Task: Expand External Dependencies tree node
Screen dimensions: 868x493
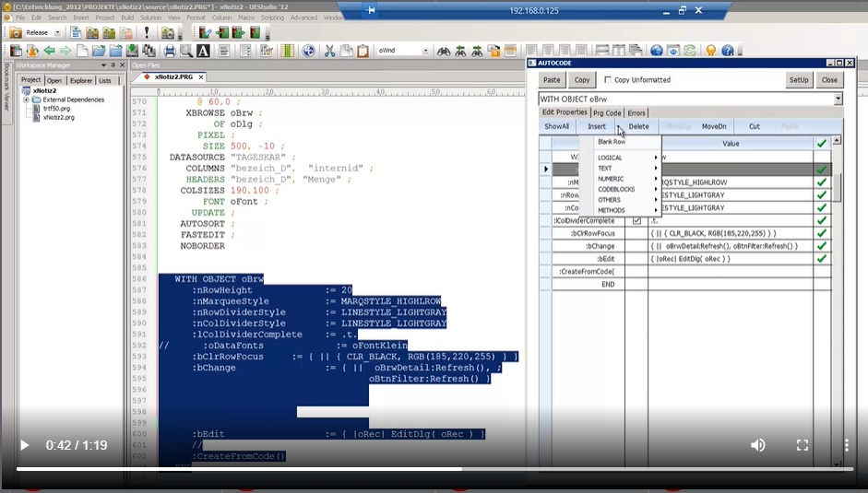Action: pos(26,100)
